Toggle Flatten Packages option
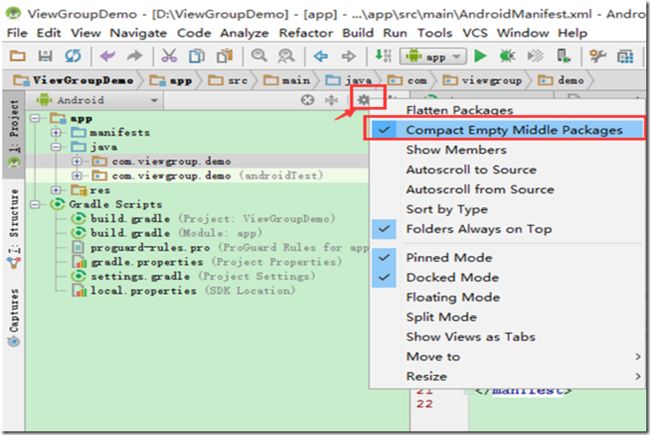The image size is (650, 435). (x=506, y=110)
